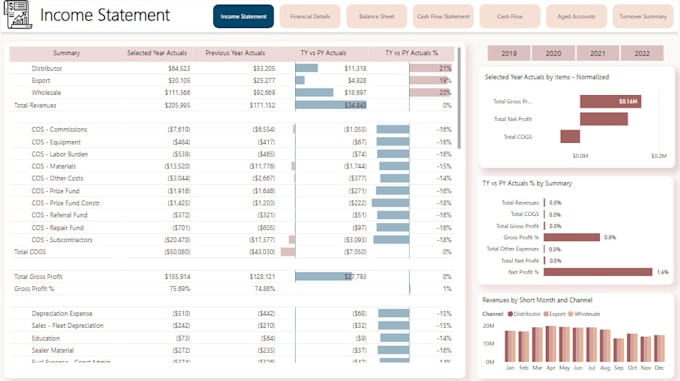Click the Income Statement report logo icon
Screen dimensions: 680x381
tap(18, 15)
